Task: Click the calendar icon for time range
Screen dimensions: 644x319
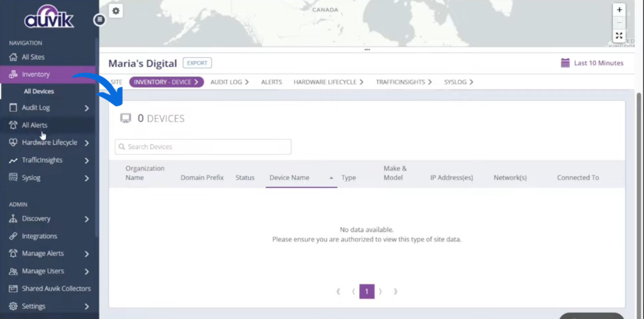Action: pyautogui.click(x=565, y=63)
